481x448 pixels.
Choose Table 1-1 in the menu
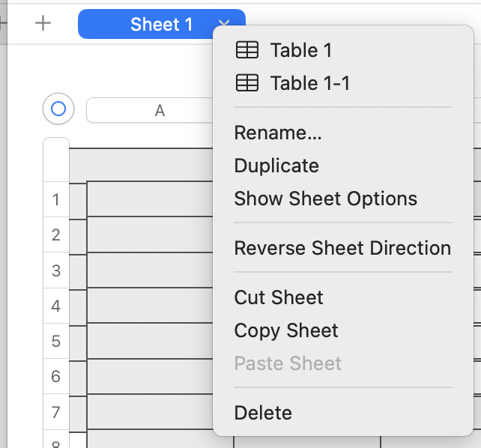pyautogui.click(x=309, y=83)
